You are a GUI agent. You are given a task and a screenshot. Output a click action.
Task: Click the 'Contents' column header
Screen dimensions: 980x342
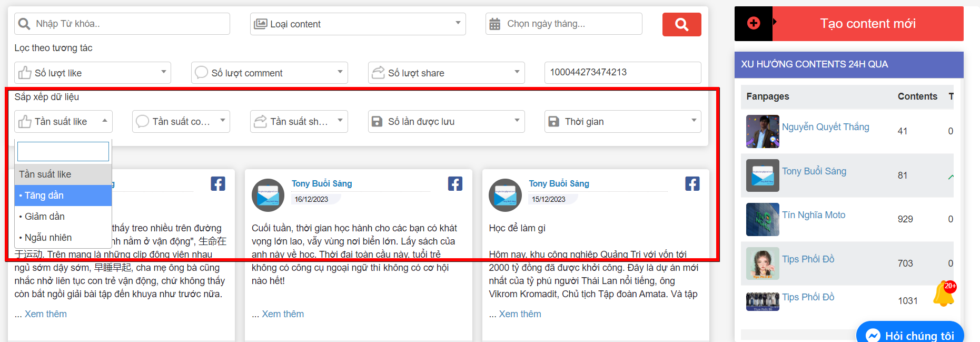tap(917, 96)
